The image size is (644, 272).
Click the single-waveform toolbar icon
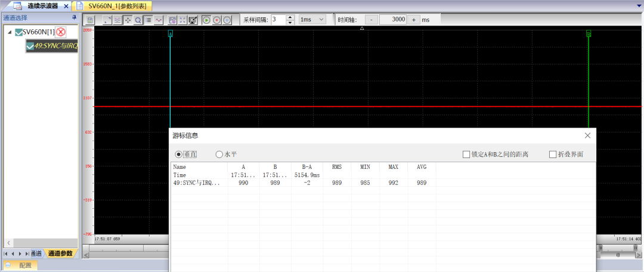[159, 20]
